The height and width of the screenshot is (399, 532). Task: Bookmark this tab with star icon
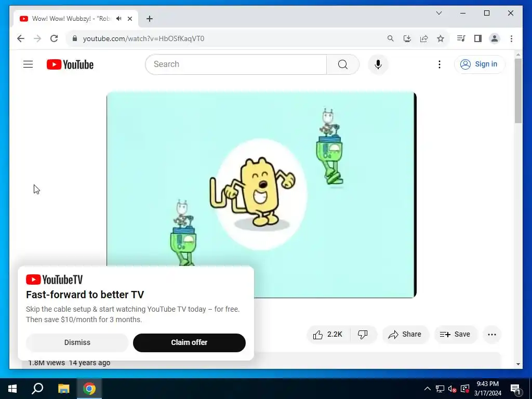pos(441,38)
